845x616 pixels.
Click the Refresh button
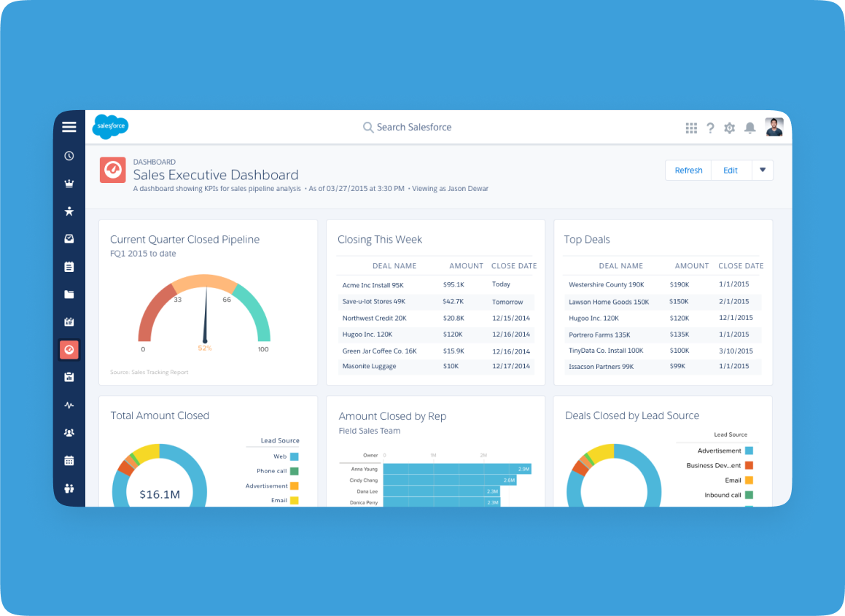tap(688, 171)
